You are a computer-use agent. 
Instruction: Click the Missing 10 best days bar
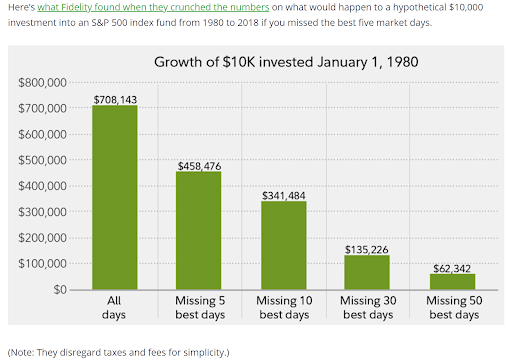pos(284,245)
